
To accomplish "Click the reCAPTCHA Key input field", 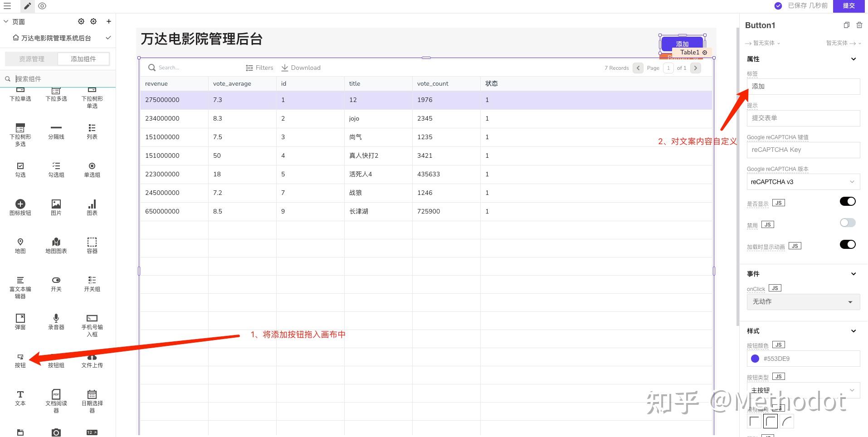I will [x=803, y=150].
